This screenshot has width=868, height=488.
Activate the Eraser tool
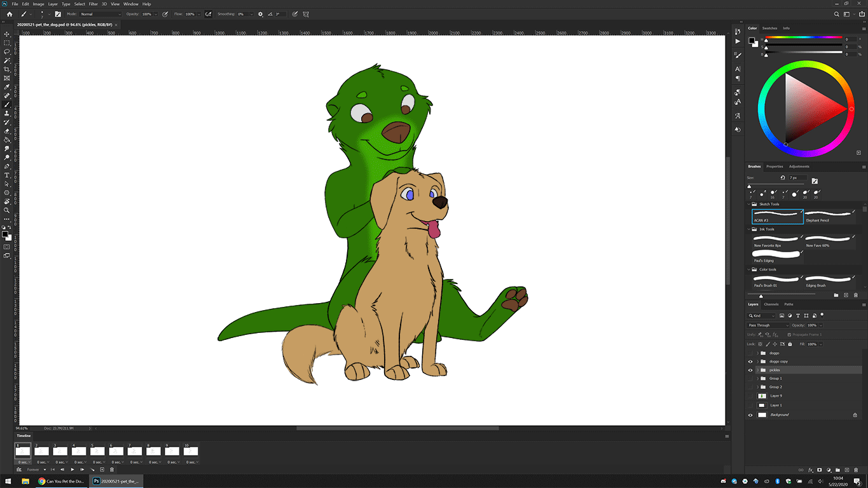[x=7, y=131]
